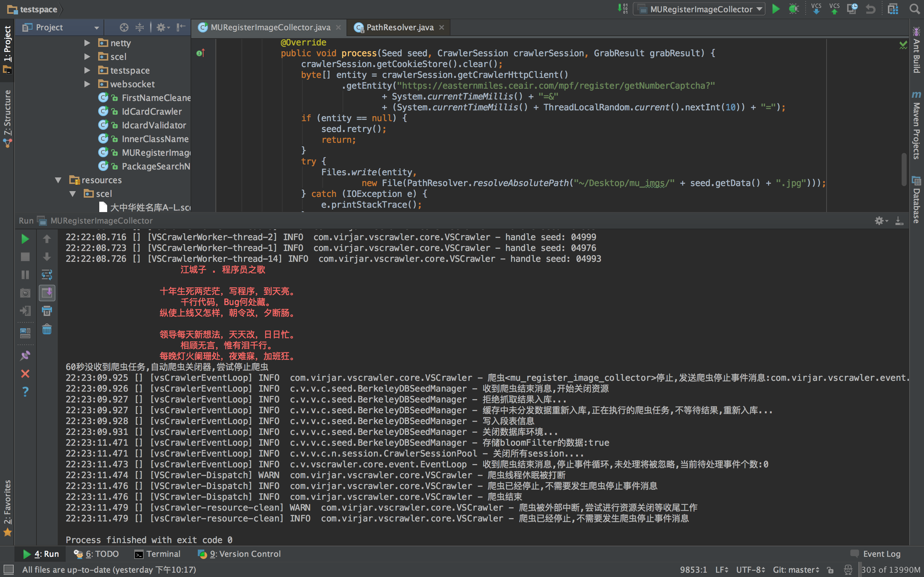Open MURegisterImageCollector run configuration dropdown
924x577 pixels.
pyautogui.click(x=699, y=9)
